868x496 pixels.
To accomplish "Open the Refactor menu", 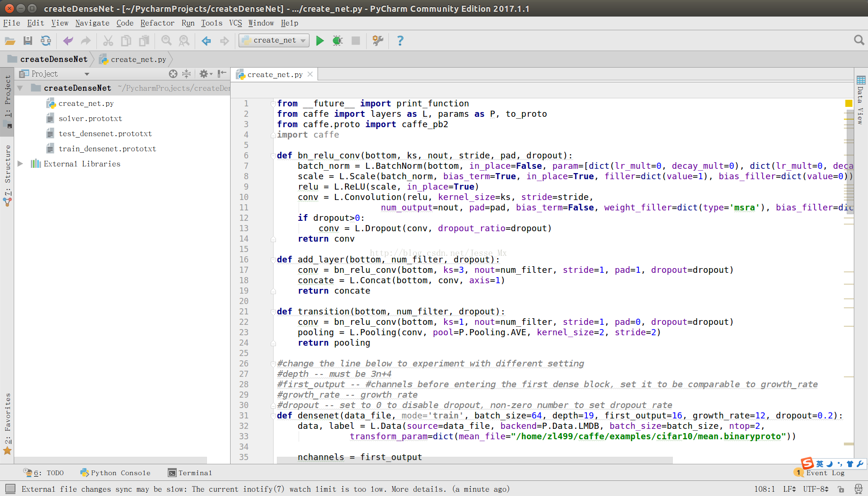I will (x=157, y=23).
